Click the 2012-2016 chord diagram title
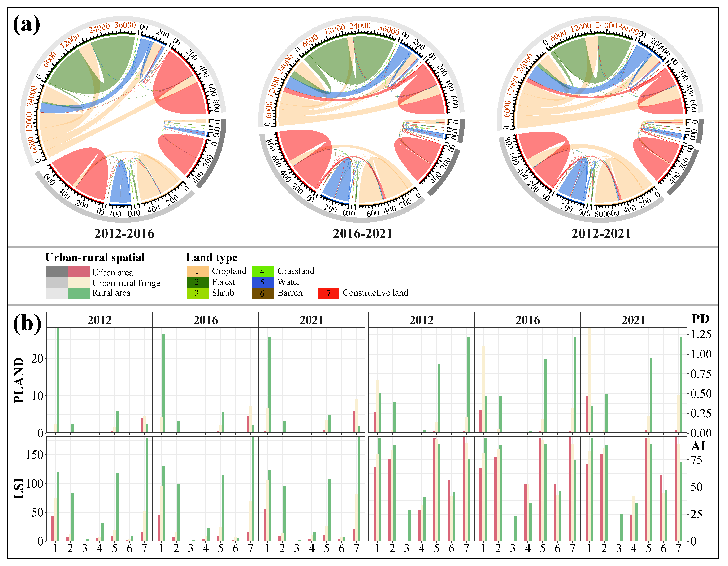 [x=124, y=234]
